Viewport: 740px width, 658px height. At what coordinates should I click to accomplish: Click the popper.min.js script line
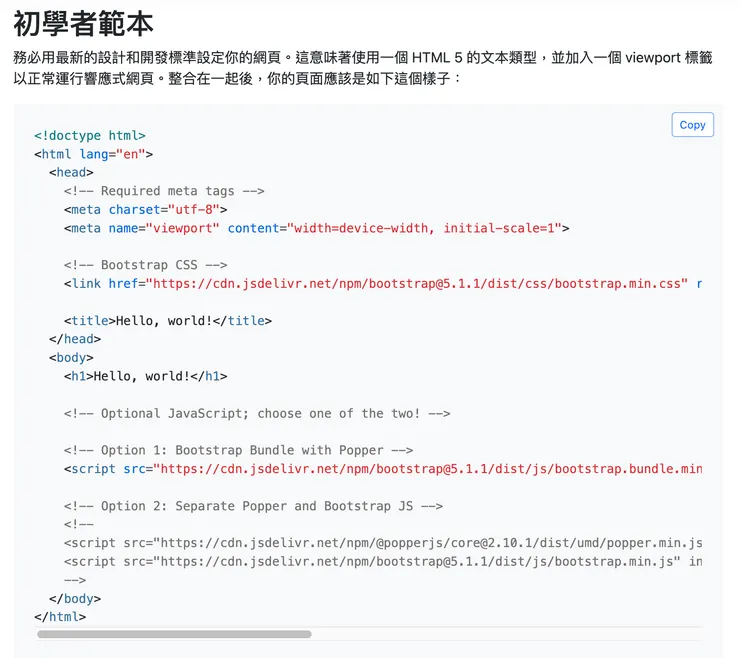click(383, 543)
